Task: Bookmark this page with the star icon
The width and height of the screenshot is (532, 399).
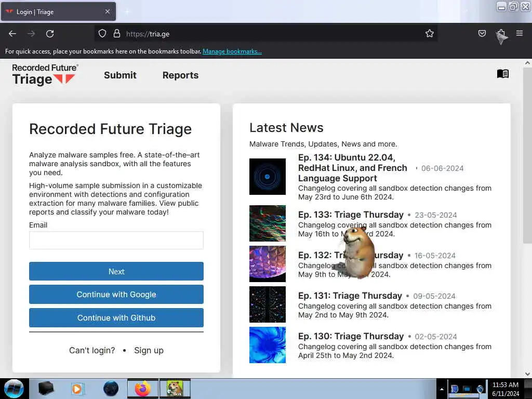Action: pos(430,33)
